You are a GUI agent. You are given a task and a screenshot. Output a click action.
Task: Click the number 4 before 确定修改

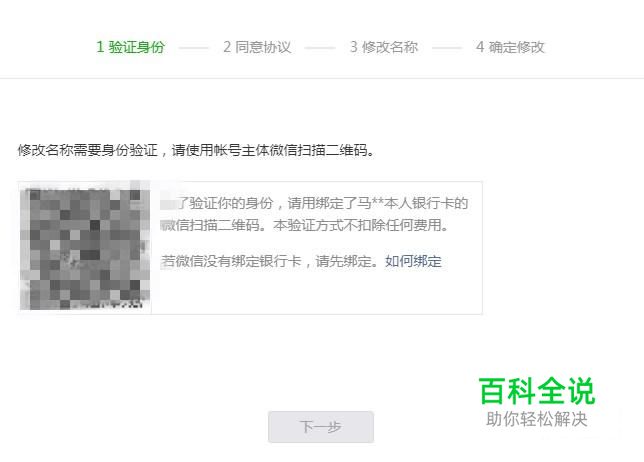(x=480, y=47)
